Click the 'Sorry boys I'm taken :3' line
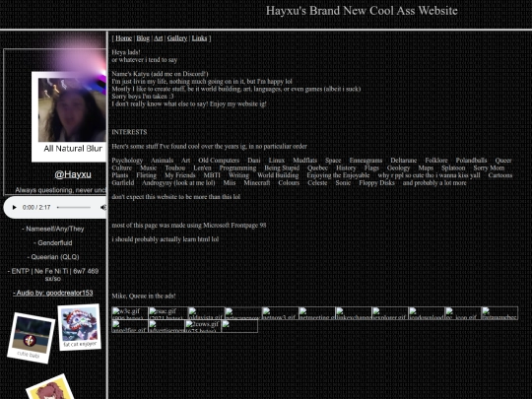 click(143, 97)
